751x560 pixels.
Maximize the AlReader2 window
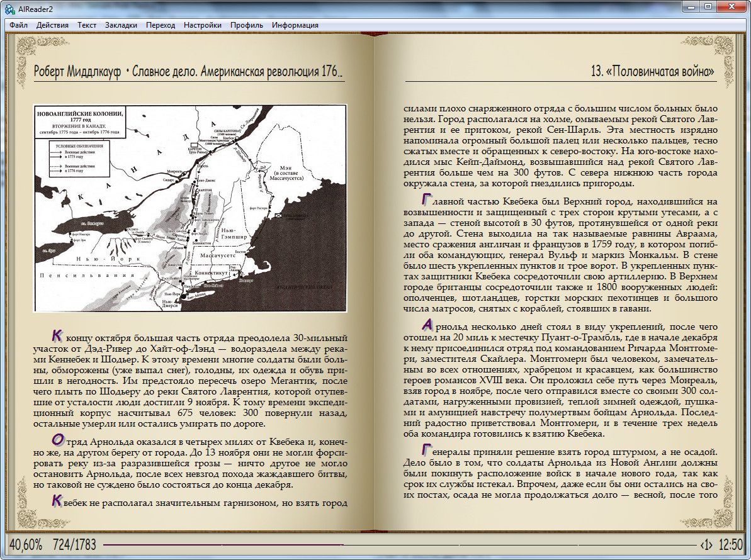point(709,6)
